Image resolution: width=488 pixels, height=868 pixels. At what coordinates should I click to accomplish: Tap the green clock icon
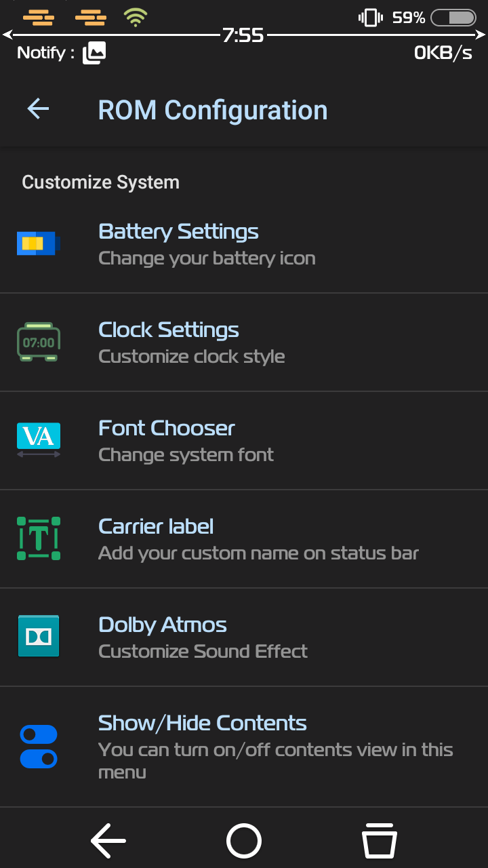pos(39,342)
